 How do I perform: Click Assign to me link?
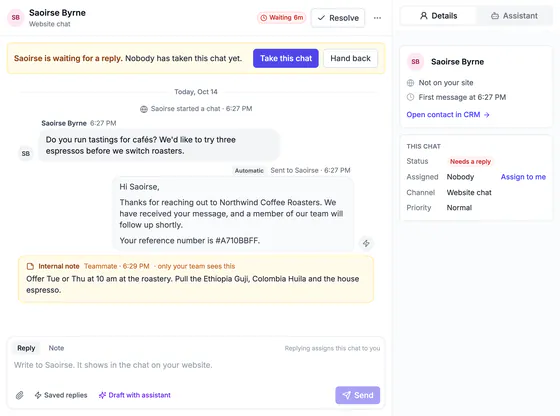pyautogui.click(x=523, y=177)
